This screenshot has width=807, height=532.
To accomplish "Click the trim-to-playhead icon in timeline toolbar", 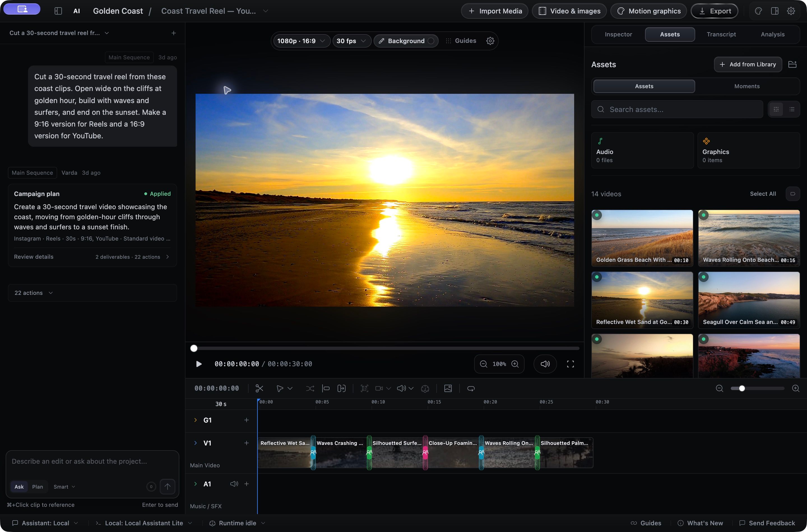I will pos(326,388).
